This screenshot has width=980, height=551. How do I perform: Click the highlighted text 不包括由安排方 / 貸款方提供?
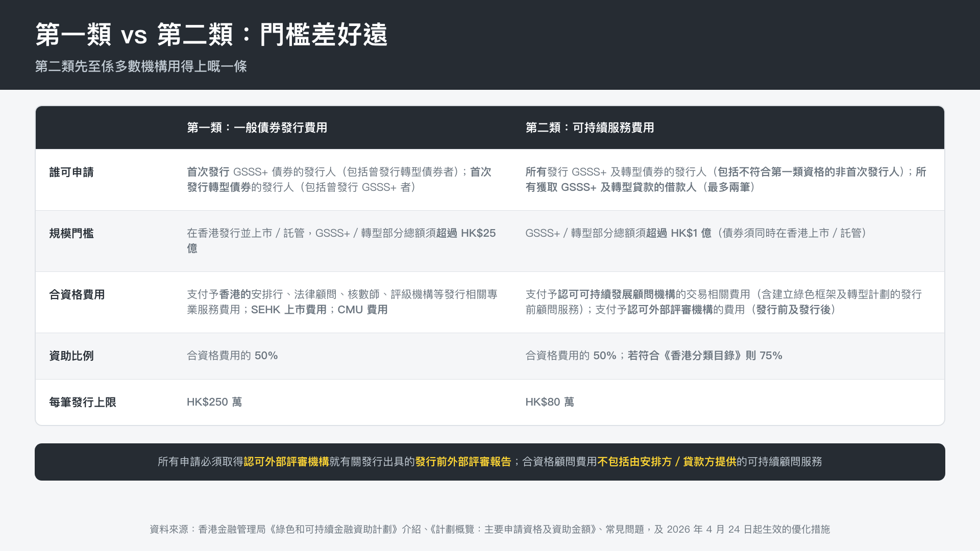[667, 462]
